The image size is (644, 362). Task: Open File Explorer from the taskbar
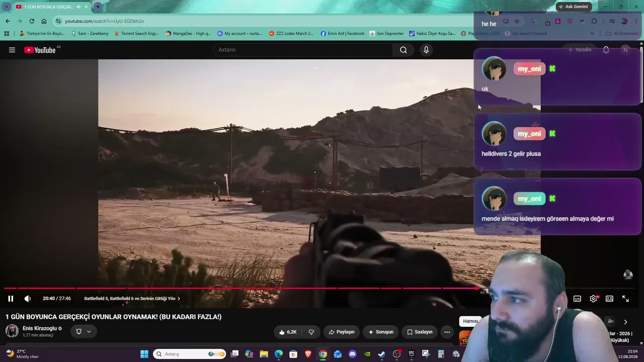(264, 354)
